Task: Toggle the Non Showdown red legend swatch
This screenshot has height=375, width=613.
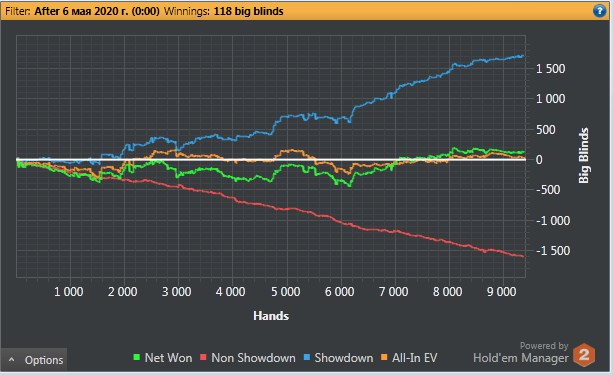Action: point(203,357)
